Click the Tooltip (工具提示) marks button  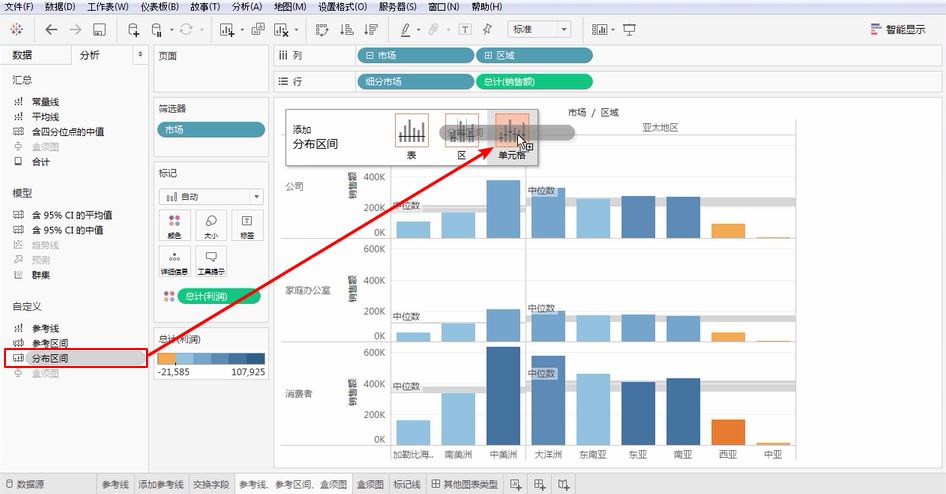[x=210, y=261]
